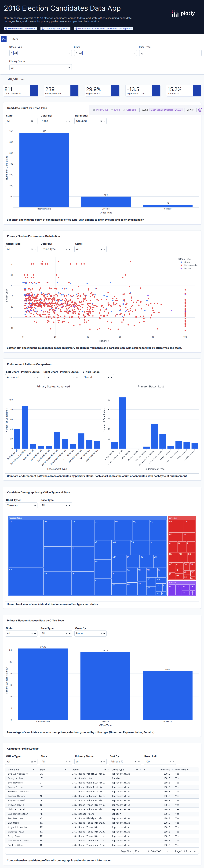Viewport: 204px width, 868px height.
Task: Click Dash update available v4.0.0 notice
Action: (166, 110)
